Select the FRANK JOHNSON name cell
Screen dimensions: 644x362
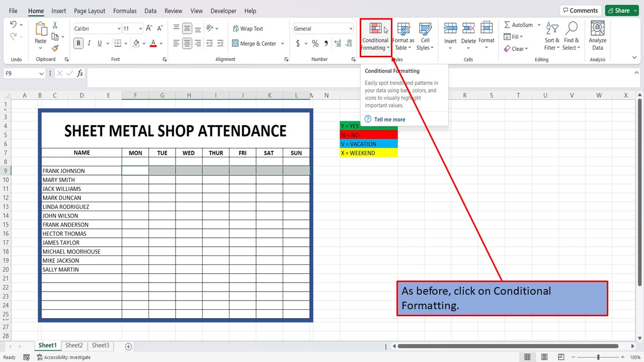click(x=82, y=171)
